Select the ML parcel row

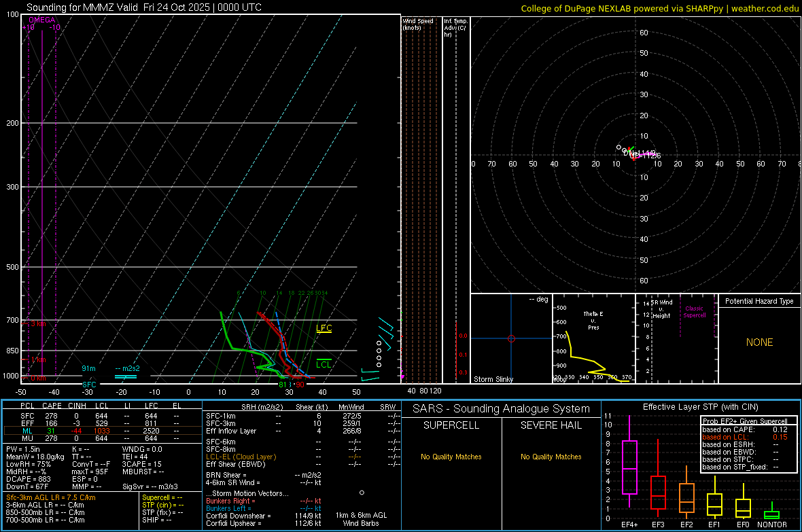click(x=27, y=430)
